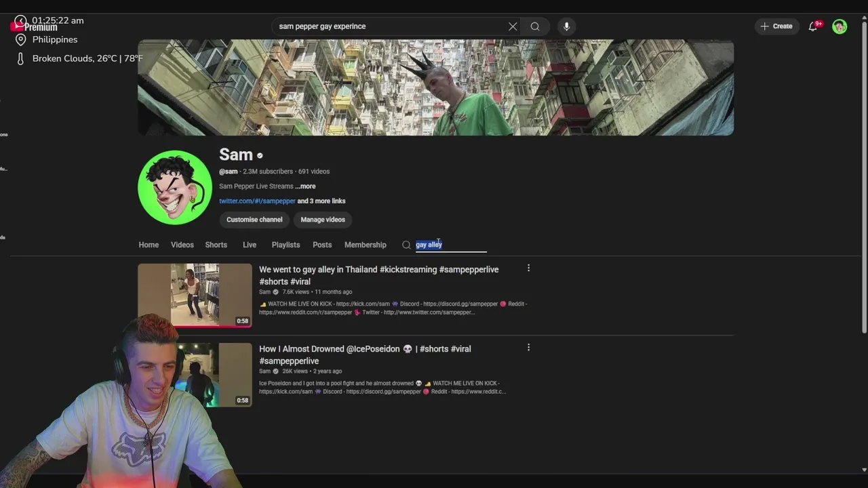Switch to the Live tab
This screenshot has width=868, height=488.
pyautogui.click(x=250, y=245)
